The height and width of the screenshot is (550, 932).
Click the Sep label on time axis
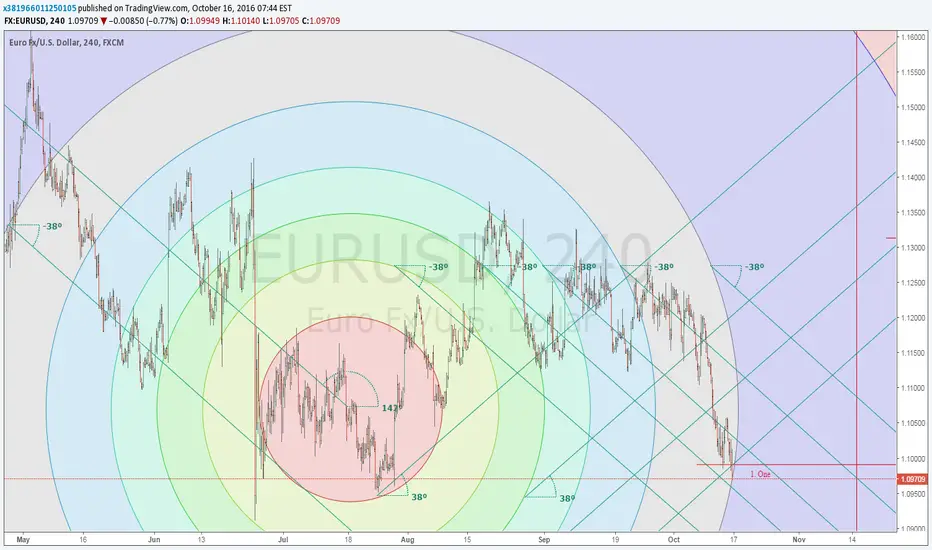[x=544, y=540]
